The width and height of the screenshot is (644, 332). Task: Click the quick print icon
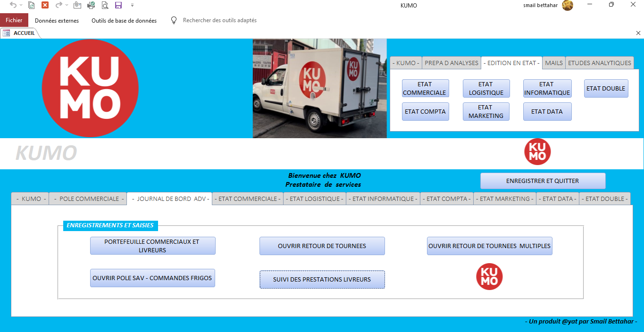tap(91, 5)
